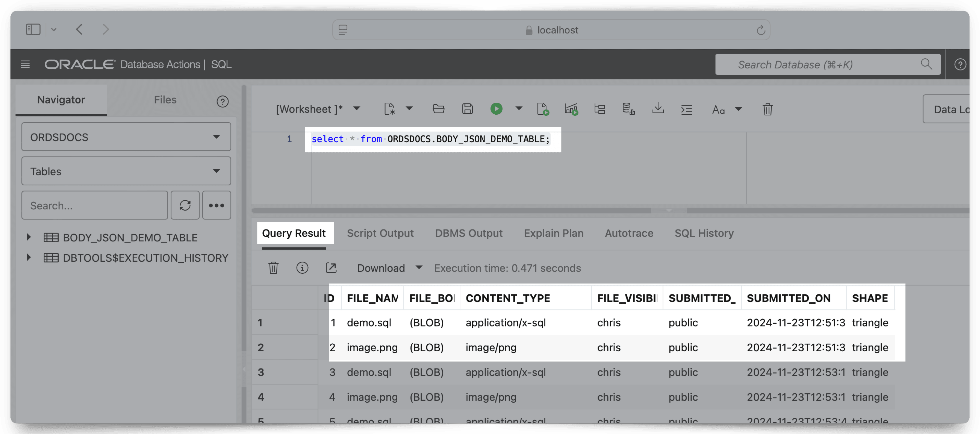Show query result SQL info icon
The width and height of the screenshot is (980, 434).
(302, 268)
